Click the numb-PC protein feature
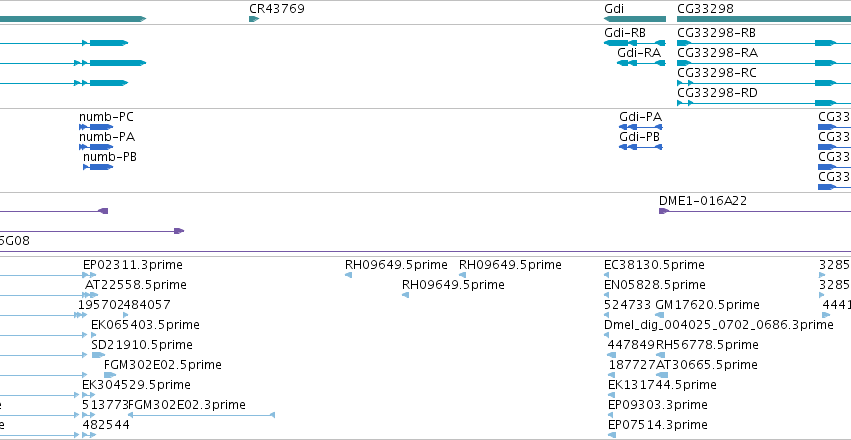This screenshot has width=851, height=440. (96, 127)
